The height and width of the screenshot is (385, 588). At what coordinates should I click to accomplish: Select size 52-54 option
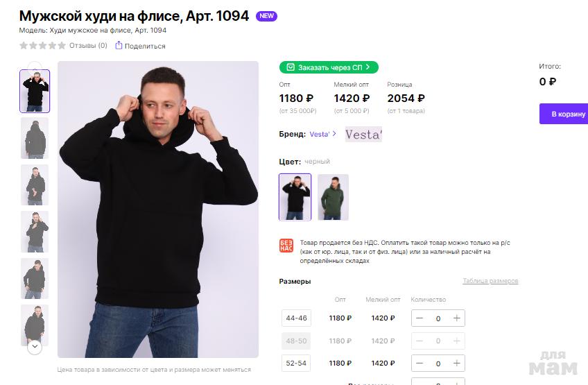(x=296, y=363)
